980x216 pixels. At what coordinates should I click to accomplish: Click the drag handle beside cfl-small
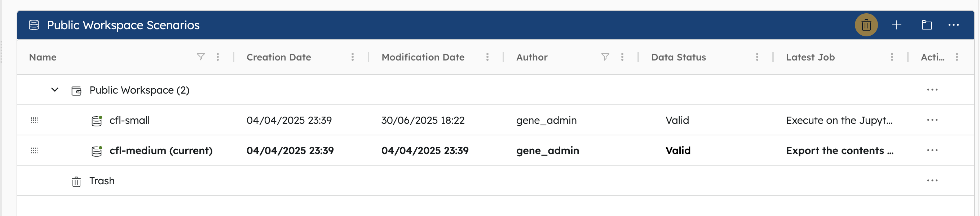coord(35,120)
